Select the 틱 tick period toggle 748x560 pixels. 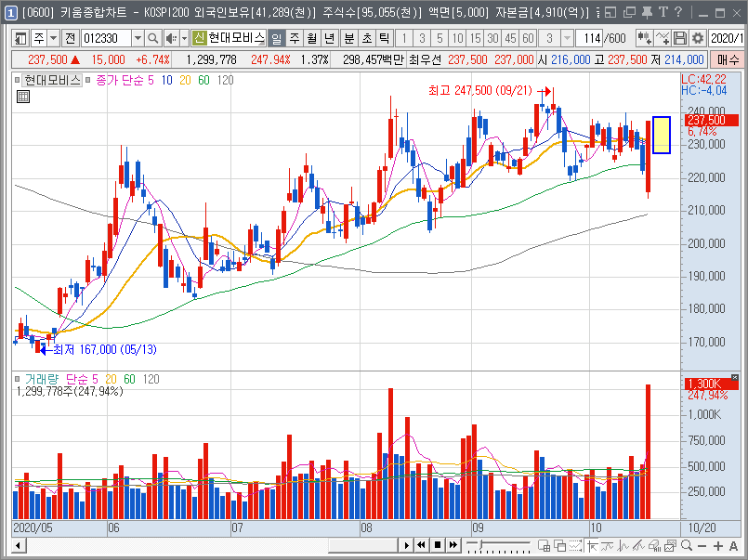[384, 38]
